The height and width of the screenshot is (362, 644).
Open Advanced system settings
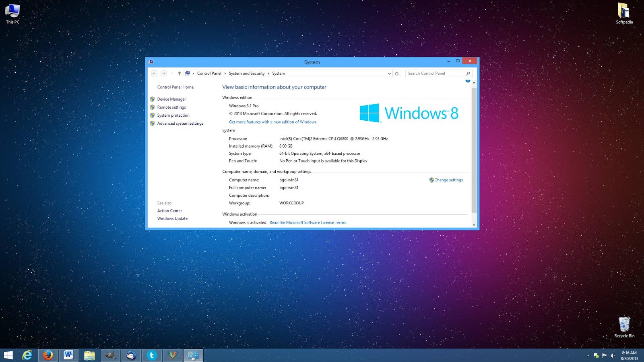[x=180, y=123]
